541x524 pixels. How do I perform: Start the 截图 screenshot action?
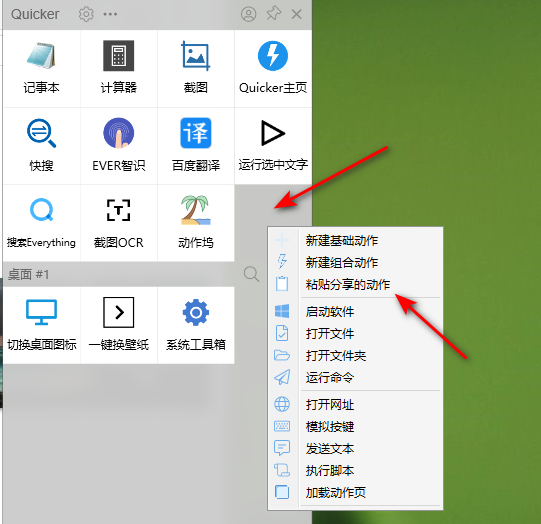(196, 68)
